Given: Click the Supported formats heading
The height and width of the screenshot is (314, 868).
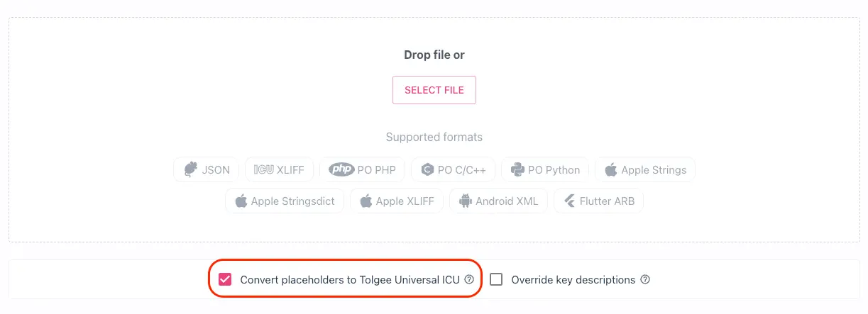Looking at the screenshot, I should (x=434, y=137).
